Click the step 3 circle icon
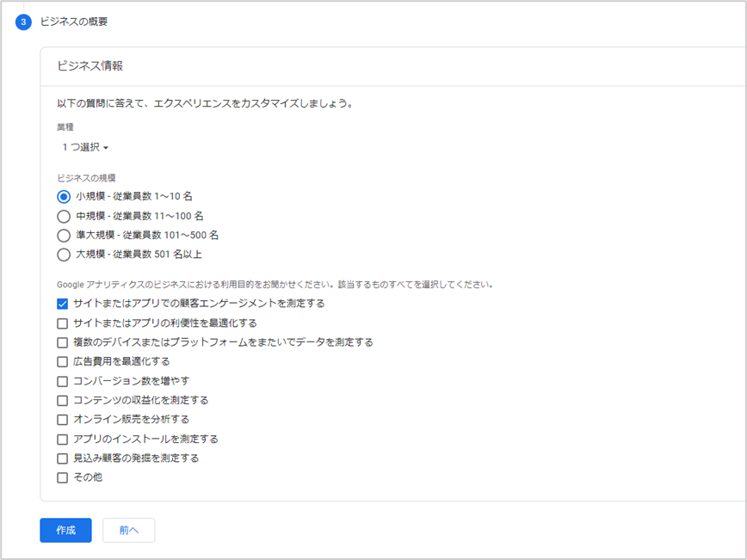This screenshot has height=560, width=747. coord(23,22)
